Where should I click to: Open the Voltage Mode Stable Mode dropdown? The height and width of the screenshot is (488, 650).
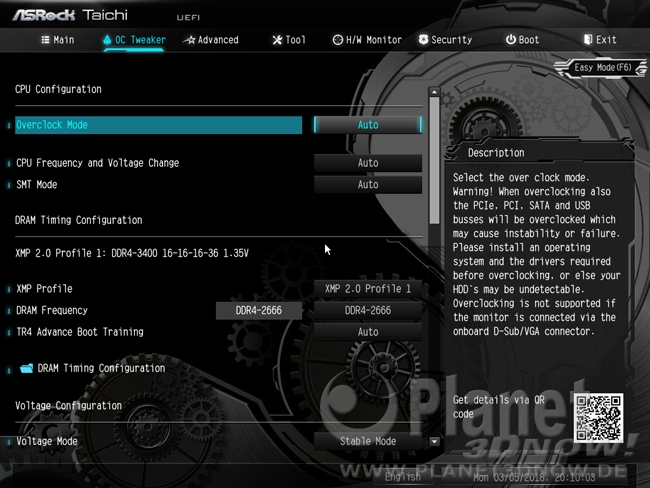[x=368, y=441]
